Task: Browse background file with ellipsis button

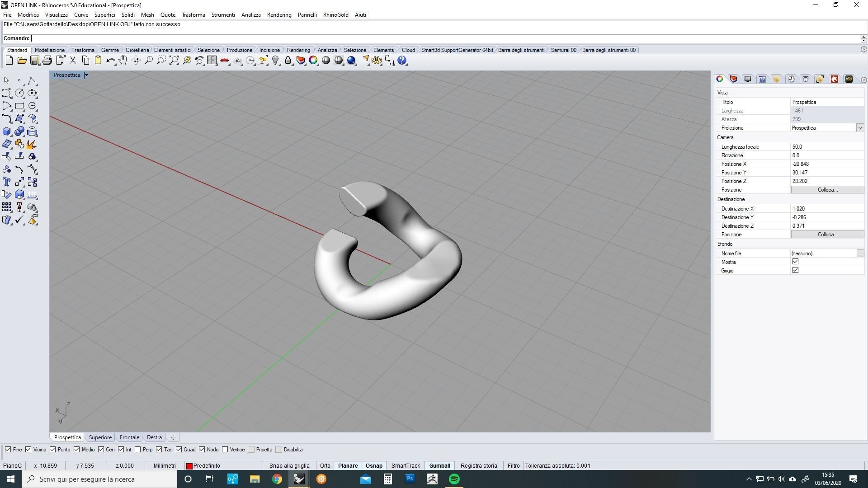Action: tap(860, 253)
